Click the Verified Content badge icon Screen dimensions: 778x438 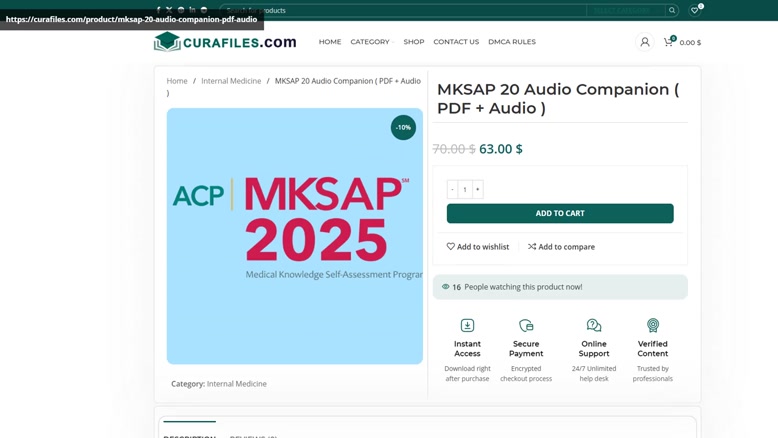653,325
